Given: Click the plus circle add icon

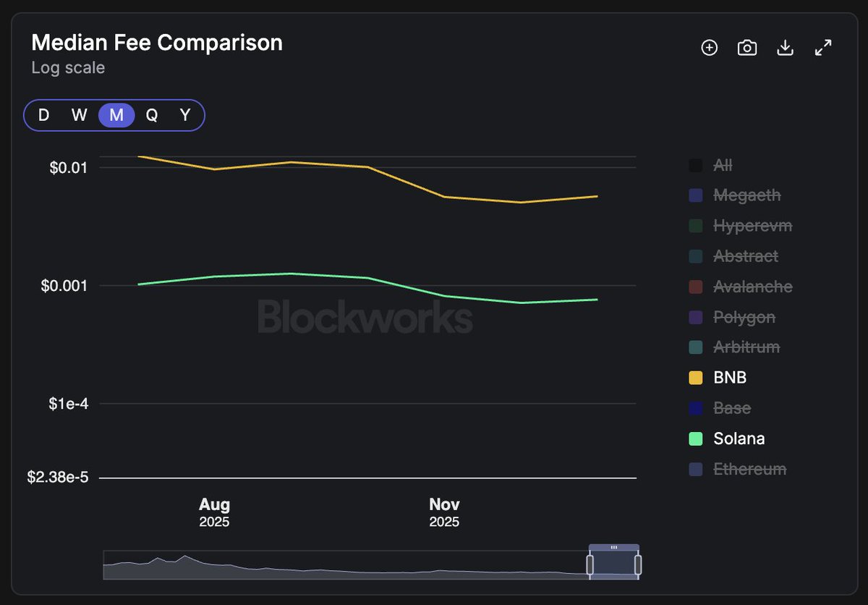Looking at the screenshot, I should pyautogui.click(x=710, y=48).
